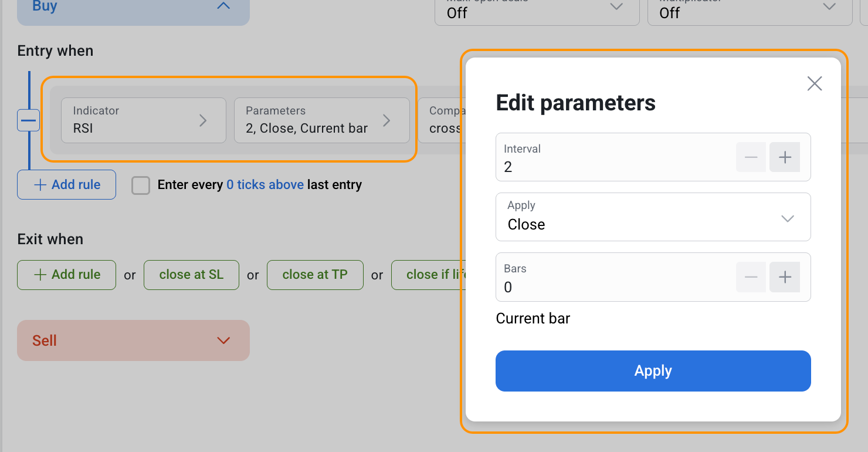This screenshot has height=452, width=868.
Task: Add rule under Exit when
Action: coord(67,275)
